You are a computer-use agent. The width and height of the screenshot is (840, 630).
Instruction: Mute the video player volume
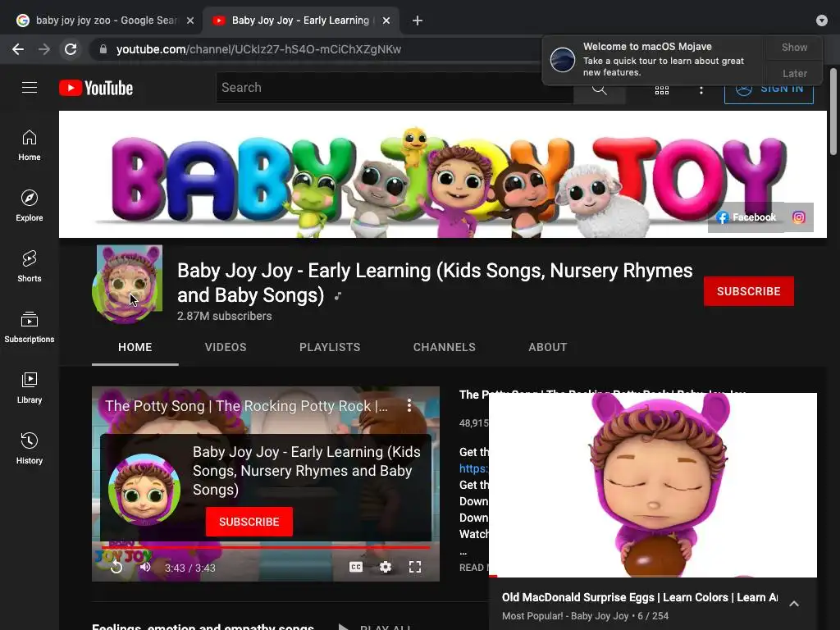point(145,567)
